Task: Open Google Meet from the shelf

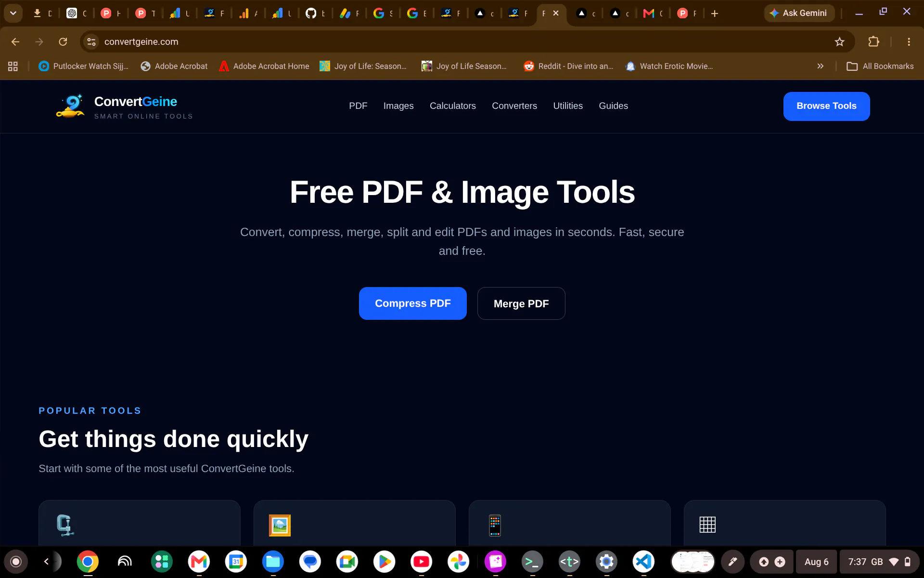Action: [x=347, y=562]
